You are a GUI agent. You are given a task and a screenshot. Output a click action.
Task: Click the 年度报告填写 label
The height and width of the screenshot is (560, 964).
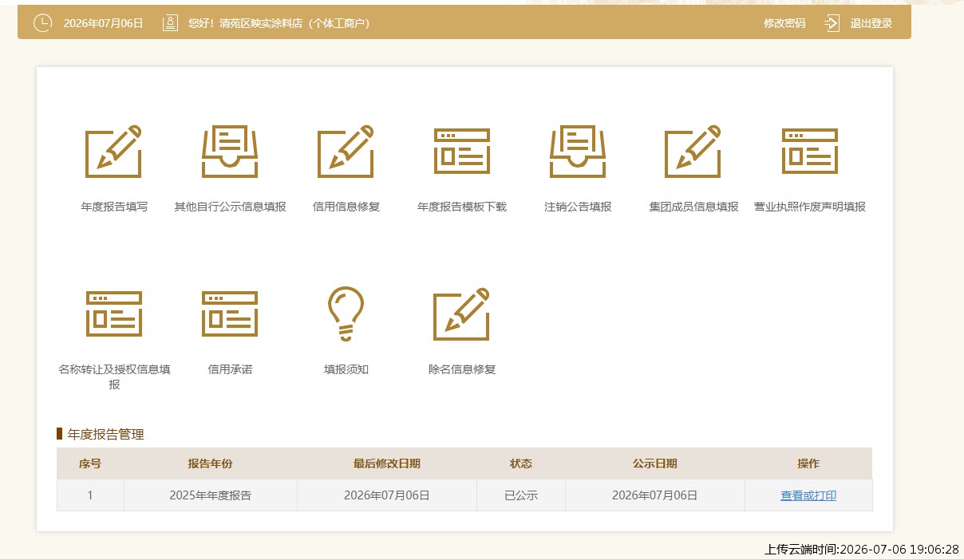pyautogui.click(x=114, y=207)
